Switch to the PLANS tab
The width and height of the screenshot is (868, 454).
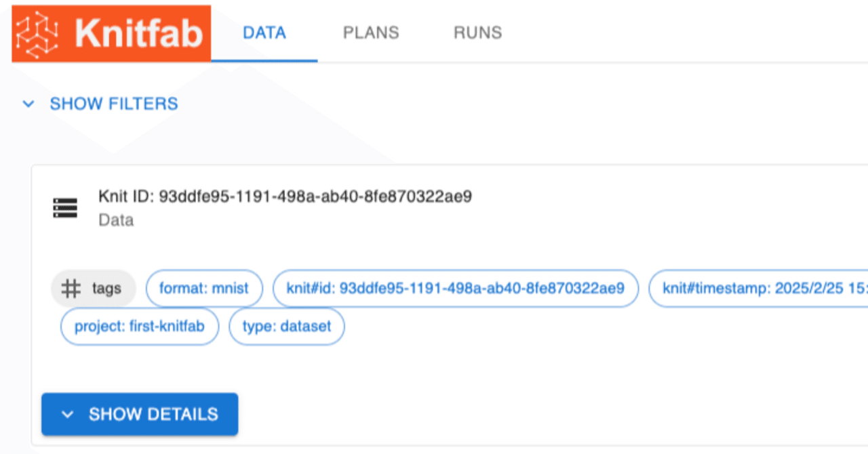(371, 32)
